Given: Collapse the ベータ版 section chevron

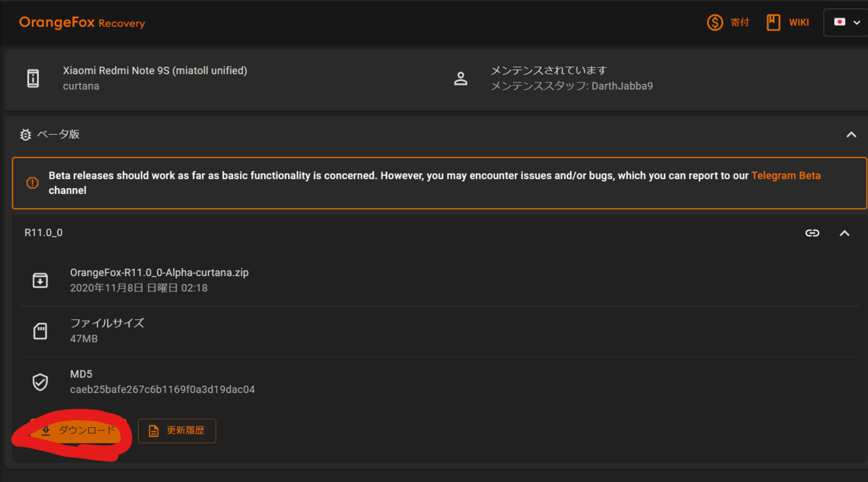Looking at the screenshot, I should [x=851, y=135].
